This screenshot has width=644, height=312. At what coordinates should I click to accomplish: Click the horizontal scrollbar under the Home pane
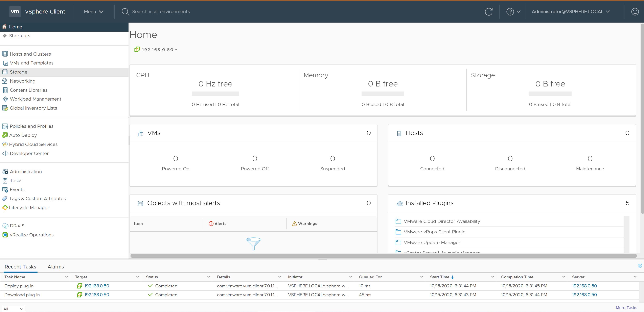(x=384, y=256)
